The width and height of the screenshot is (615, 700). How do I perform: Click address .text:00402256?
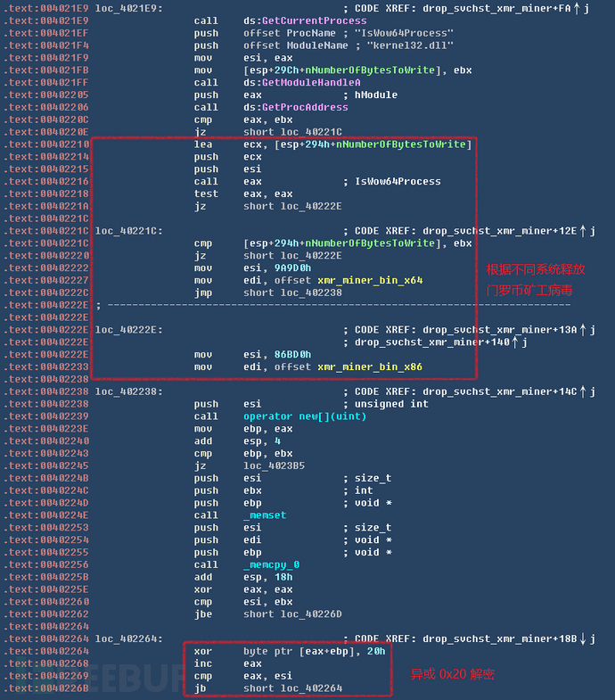coord(46,564)
